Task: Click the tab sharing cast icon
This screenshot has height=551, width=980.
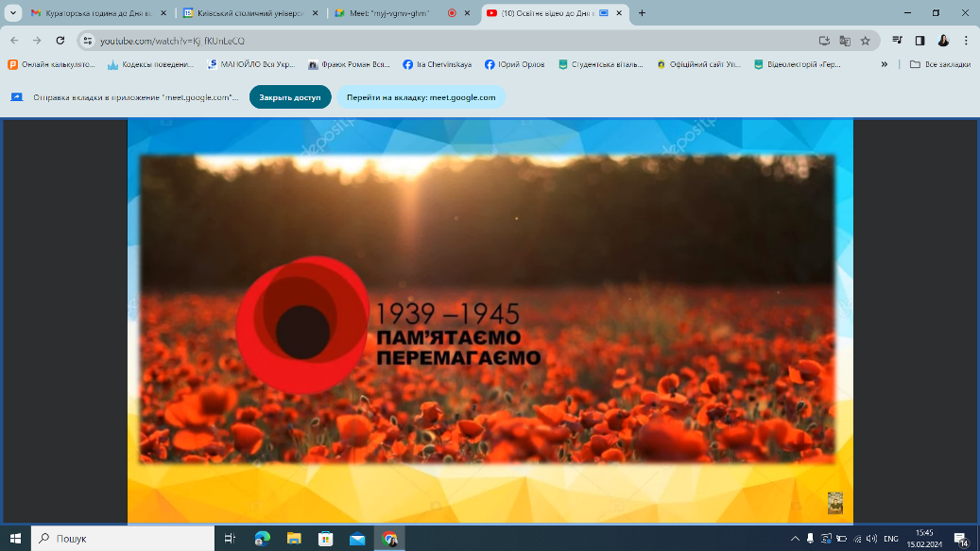Action: (x=17, y=96)
